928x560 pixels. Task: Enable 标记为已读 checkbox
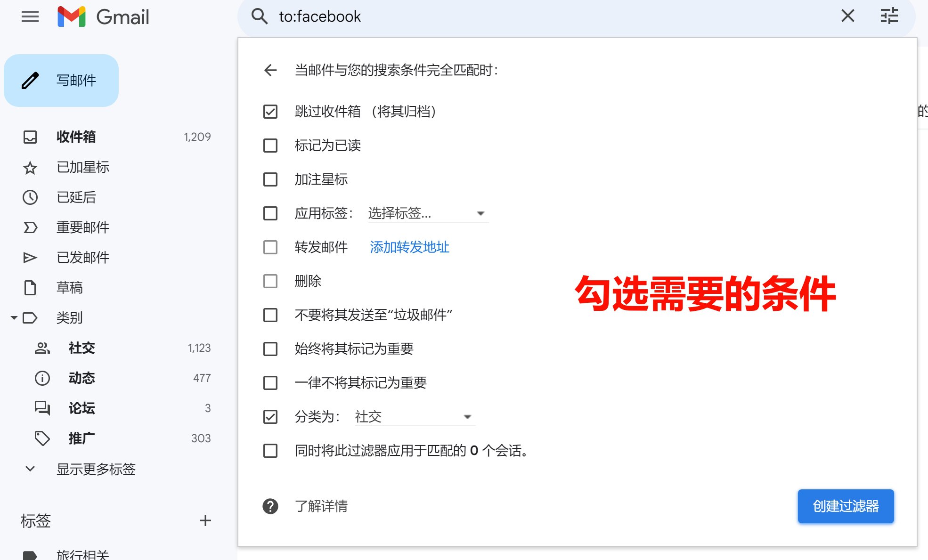point(270,146)
